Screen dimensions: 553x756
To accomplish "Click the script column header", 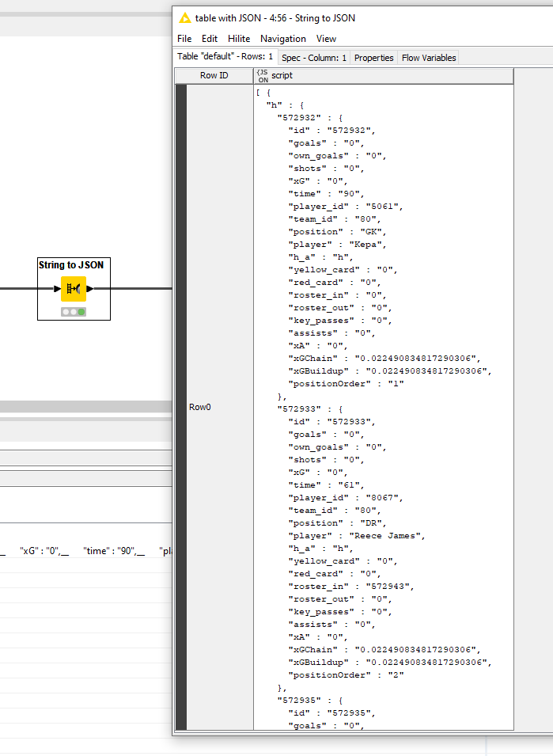I will click(282, 75).
